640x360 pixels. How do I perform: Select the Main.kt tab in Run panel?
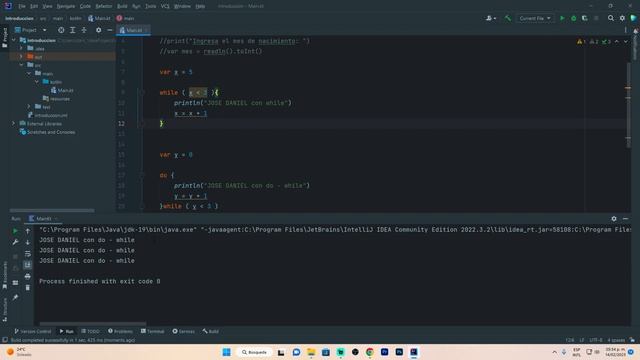coord(43,219)
